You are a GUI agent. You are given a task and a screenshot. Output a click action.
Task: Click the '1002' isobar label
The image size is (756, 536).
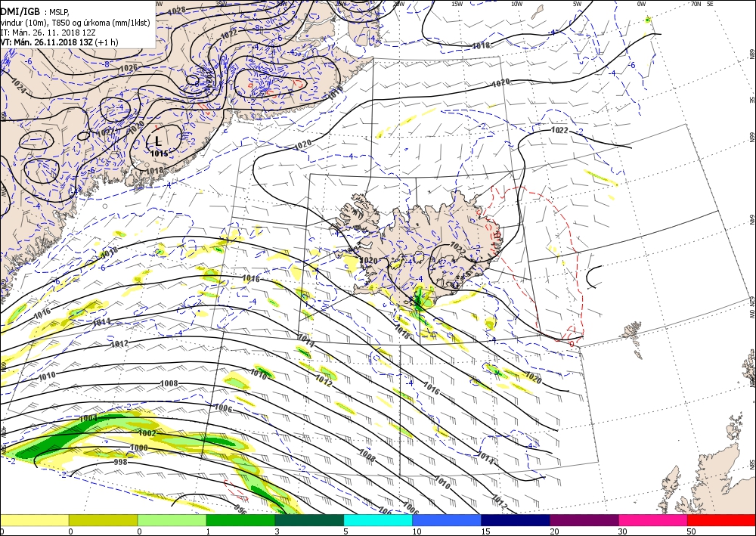[x=147, y=433]
